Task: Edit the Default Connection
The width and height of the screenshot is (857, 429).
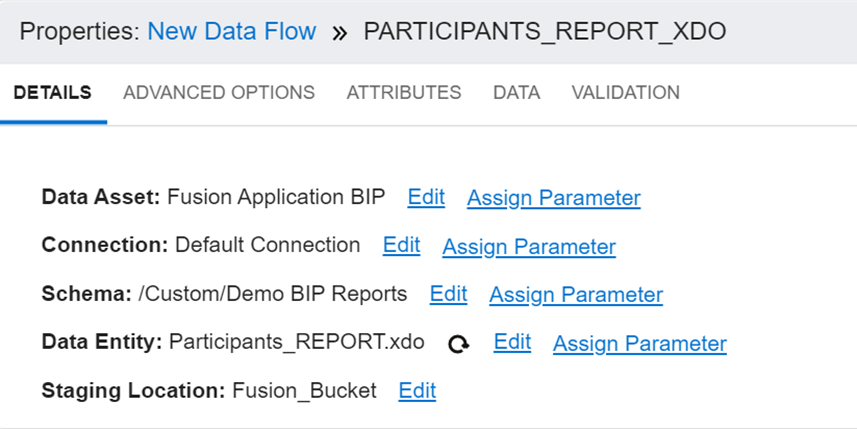Action: click(401, 245)
